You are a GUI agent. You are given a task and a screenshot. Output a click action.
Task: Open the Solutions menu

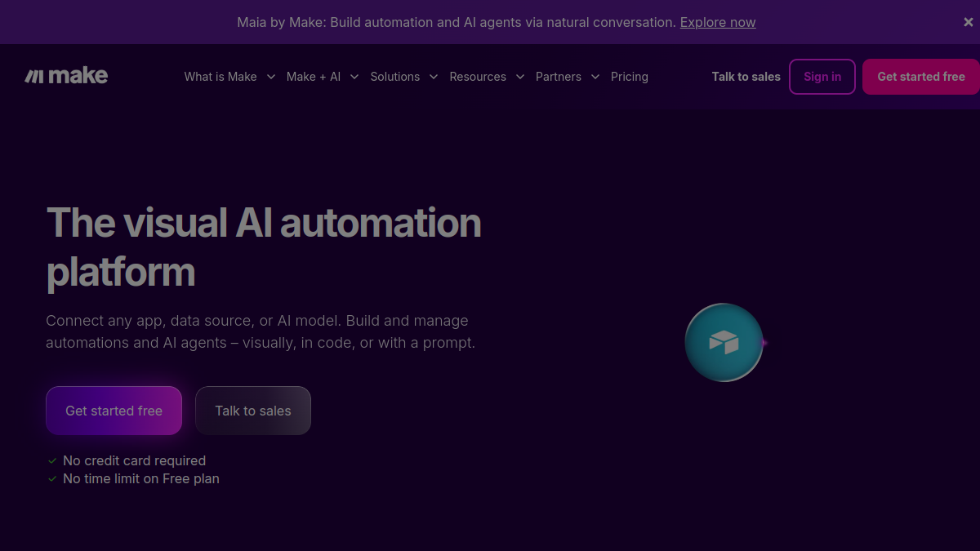coord(395,77)
